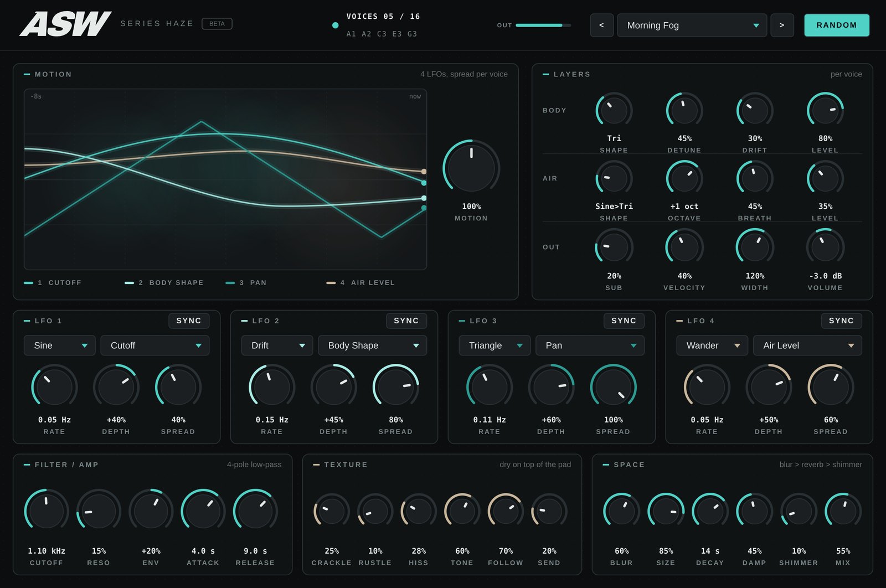Click the AIR BREATH knob

[x=755, y=178]
